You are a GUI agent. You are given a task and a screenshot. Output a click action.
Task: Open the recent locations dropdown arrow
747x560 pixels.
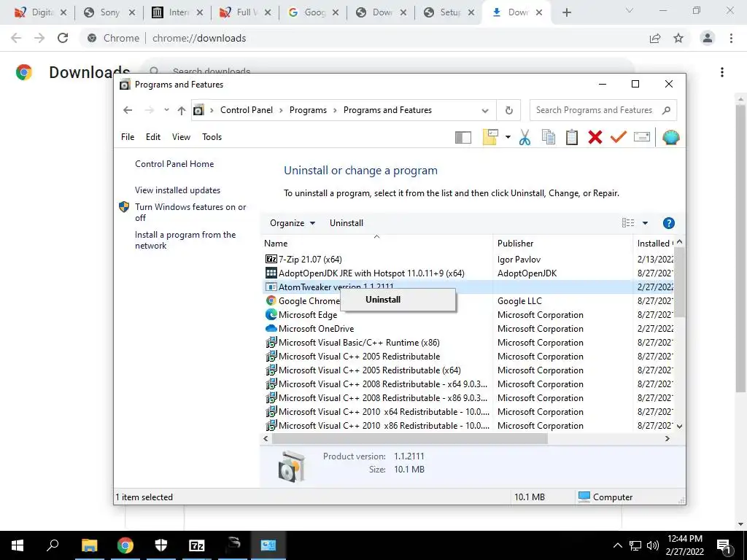click(x=166, y=110)
